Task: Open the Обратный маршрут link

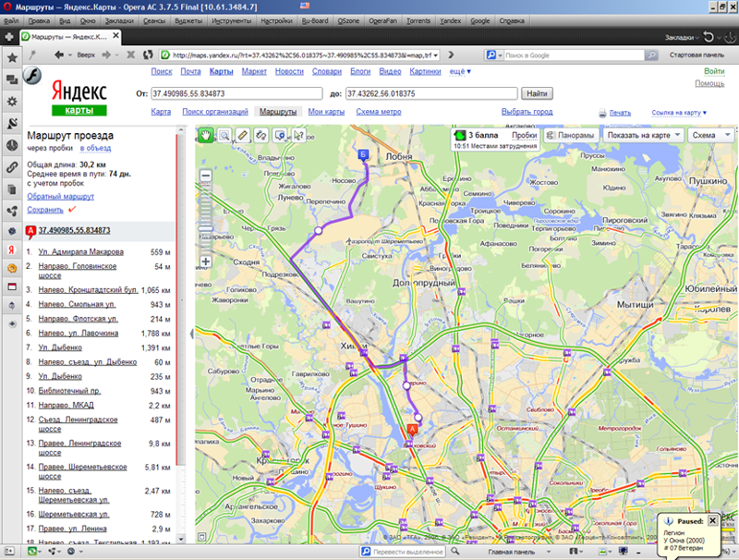Action: tap(60, 196)
